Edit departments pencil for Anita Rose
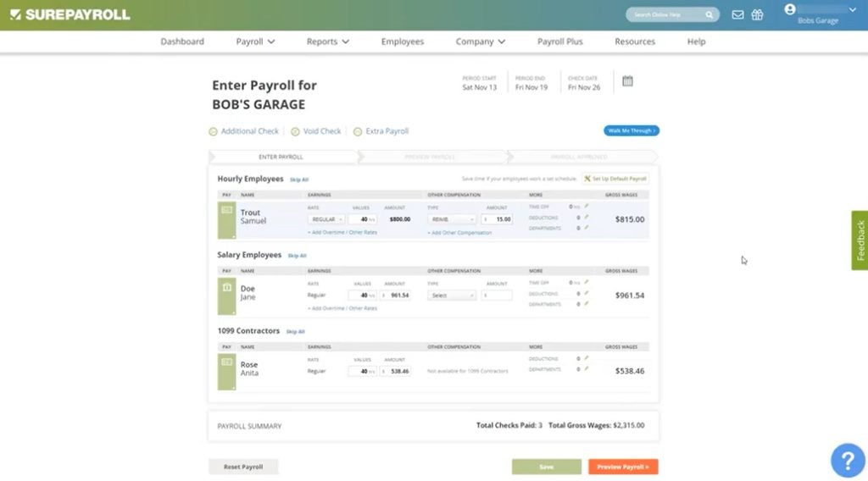This screenshot has width=868, height=481. 587,368
